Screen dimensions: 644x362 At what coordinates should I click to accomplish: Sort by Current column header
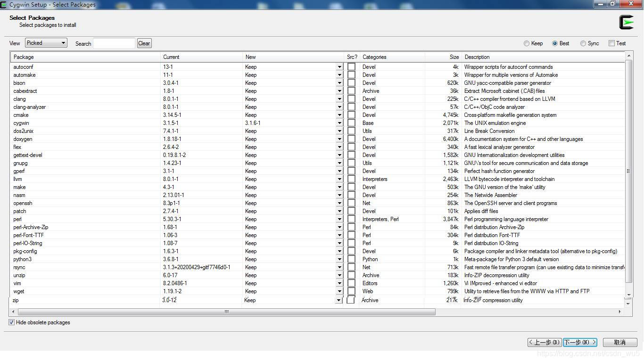(201, 57)
